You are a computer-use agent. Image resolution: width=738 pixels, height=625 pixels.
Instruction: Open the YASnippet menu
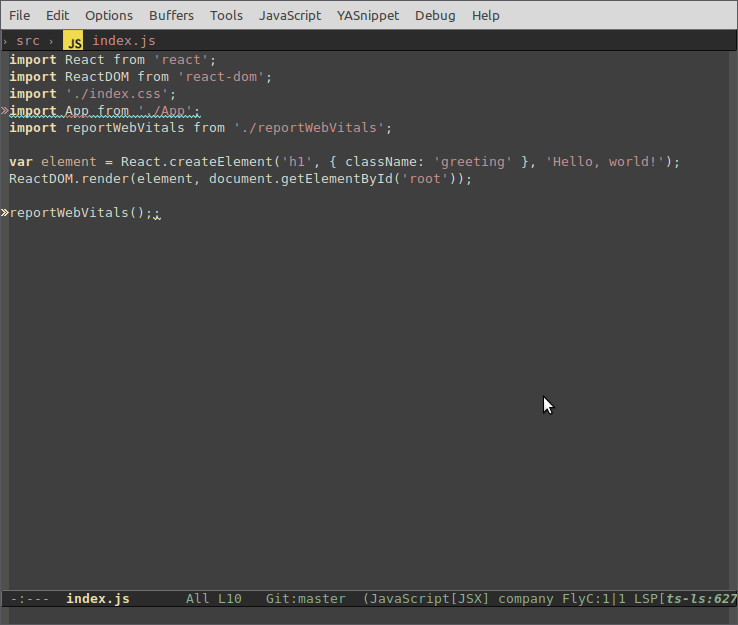tap(368, 15)
